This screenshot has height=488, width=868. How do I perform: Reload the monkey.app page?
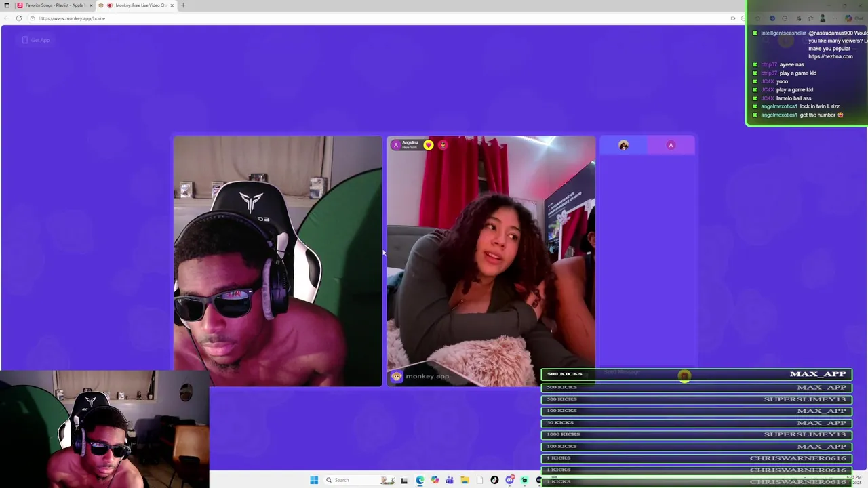[x=18, y=18]
